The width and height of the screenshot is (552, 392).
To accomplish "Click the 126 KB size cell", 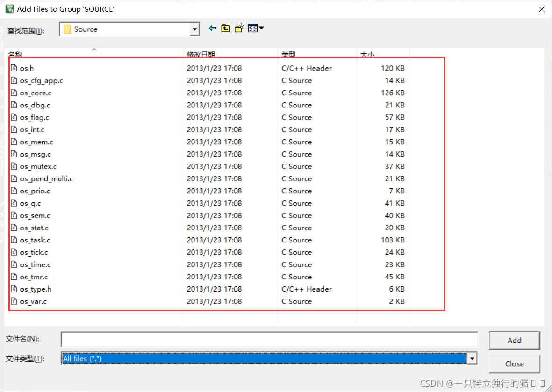I will [x=393, y=93].
